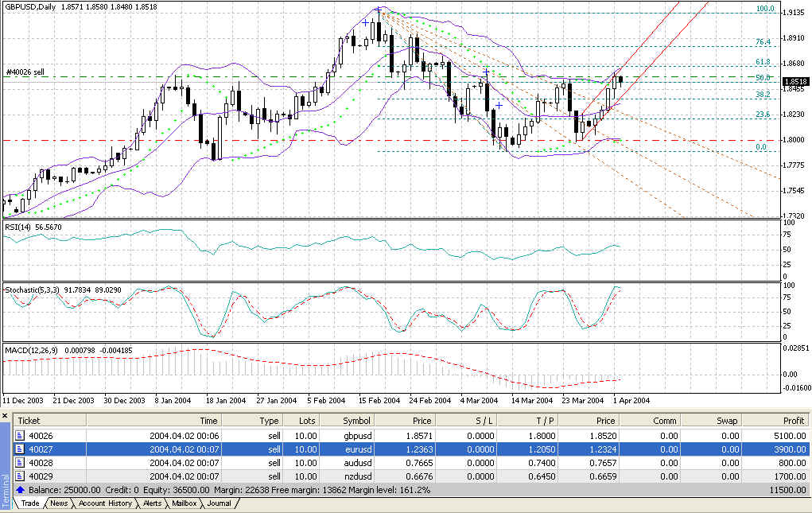Close the Terminal panel with the X

(x=4, y=414)
